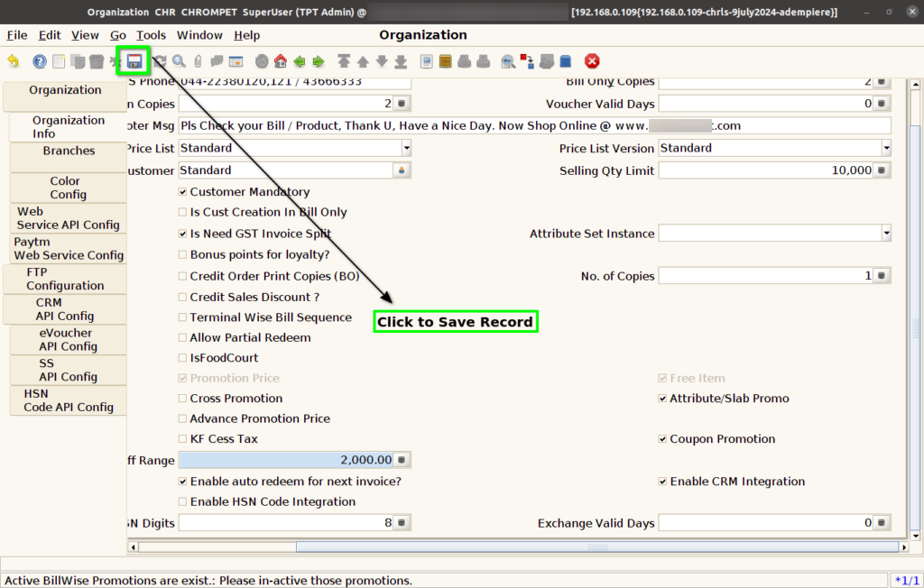
Task: Jump to Last record icon
Action: (401, 61)
